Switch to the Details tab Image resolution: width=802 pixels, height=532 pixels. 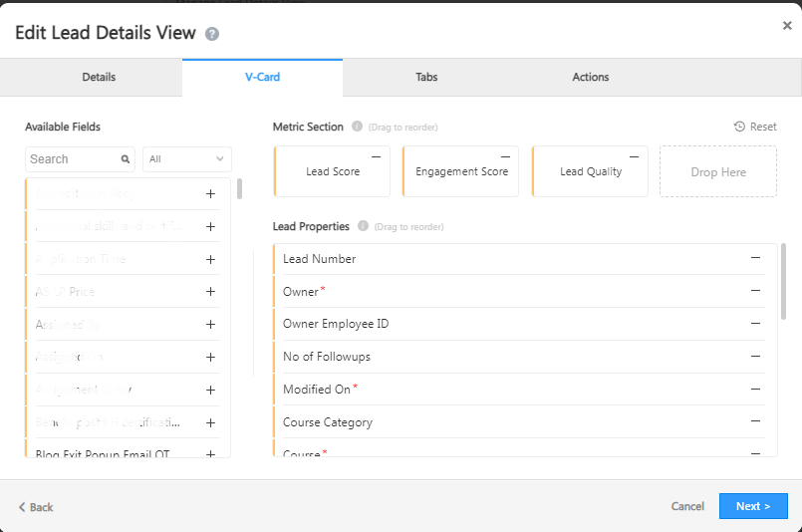coord(99,77)
